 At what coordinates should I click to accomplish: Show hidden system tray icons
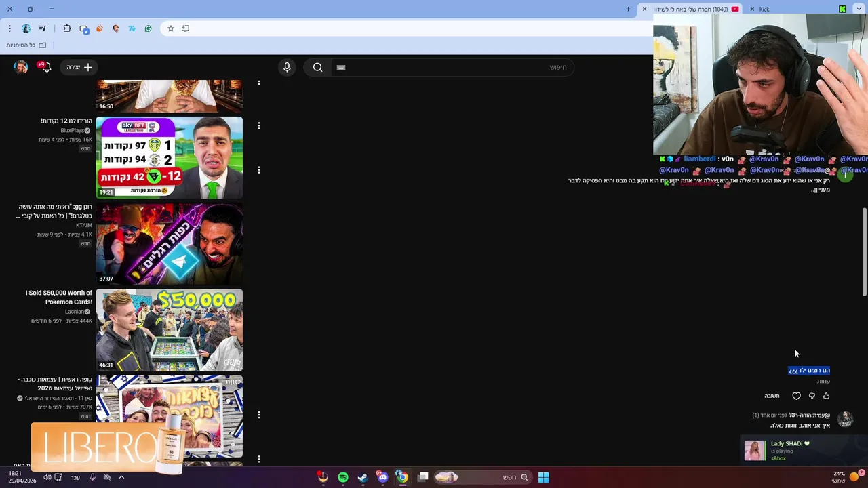coord(121,477)
